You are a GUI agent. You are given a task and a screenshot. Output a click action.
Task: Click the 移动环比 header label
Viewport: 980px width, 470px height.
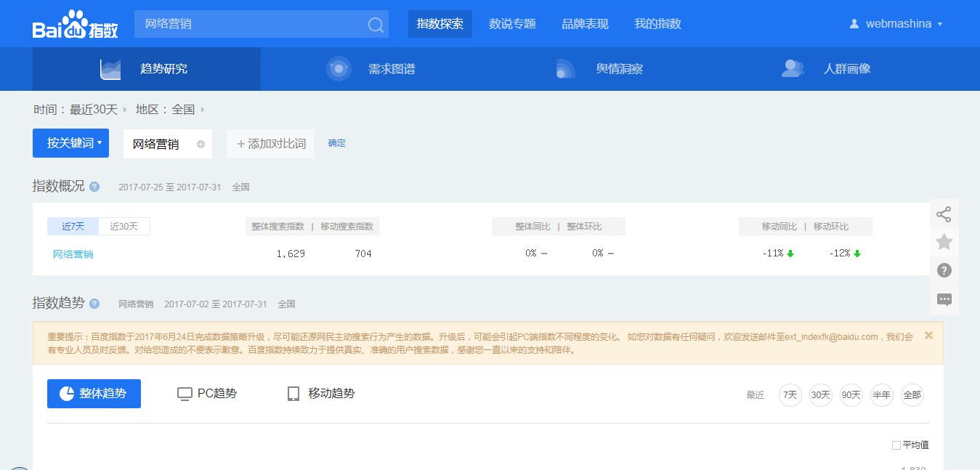pos(831,227)
